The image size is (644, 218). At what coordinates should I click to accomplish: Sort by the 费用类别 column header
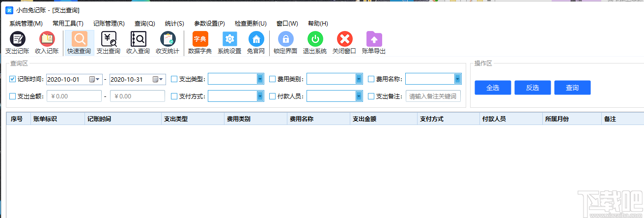coord(255,119)
